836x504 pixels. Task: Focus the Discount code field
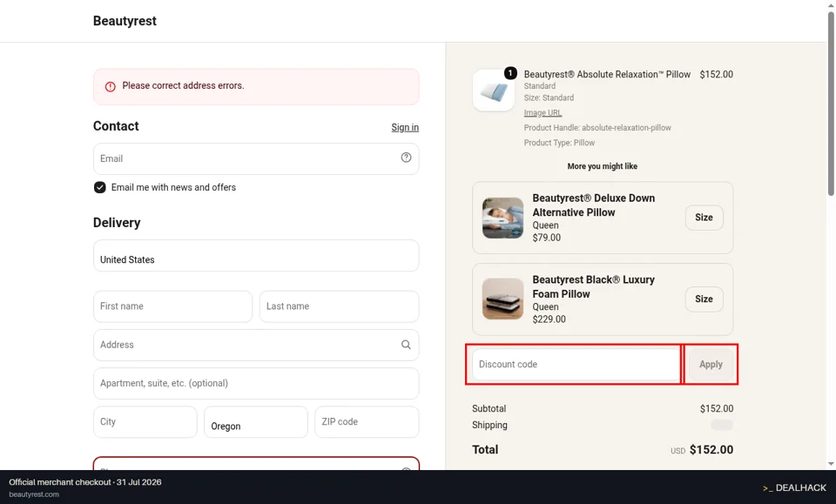coord(576,365)
